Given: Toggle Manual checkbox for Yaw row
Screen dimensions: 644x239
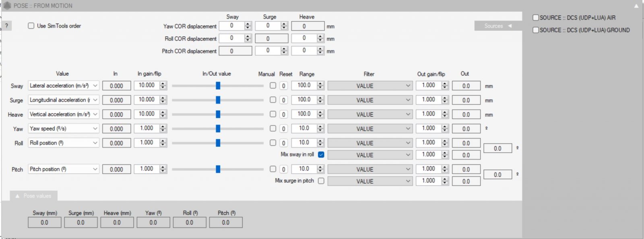Looking at the screenshot, I should (273, 129).
